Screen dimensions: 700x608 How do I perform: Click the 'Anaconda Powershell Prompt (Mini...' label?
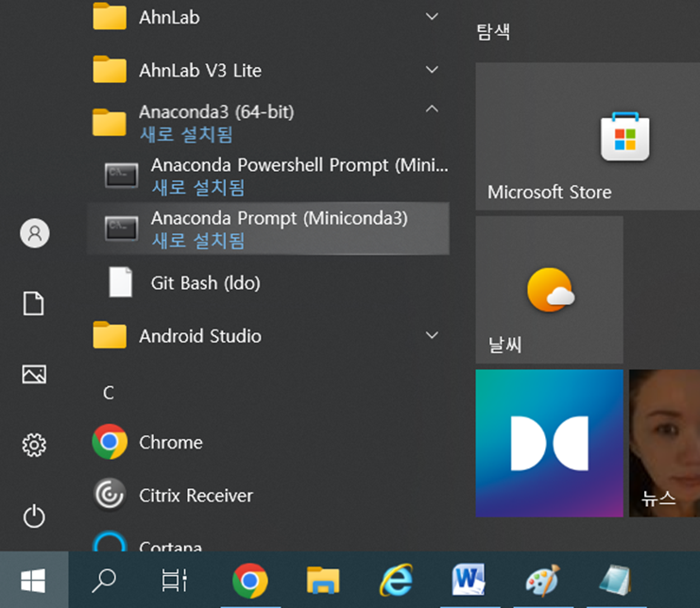pos(299,165)
